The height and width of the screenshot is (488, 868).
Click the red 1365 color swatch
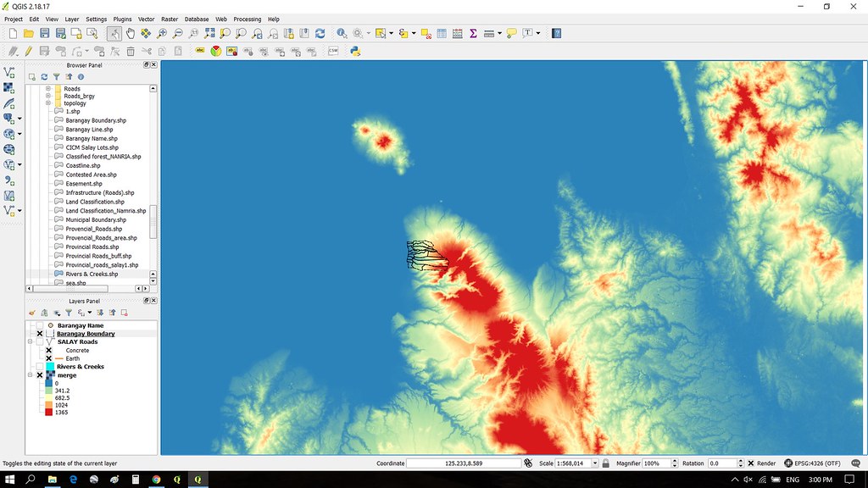48,413
